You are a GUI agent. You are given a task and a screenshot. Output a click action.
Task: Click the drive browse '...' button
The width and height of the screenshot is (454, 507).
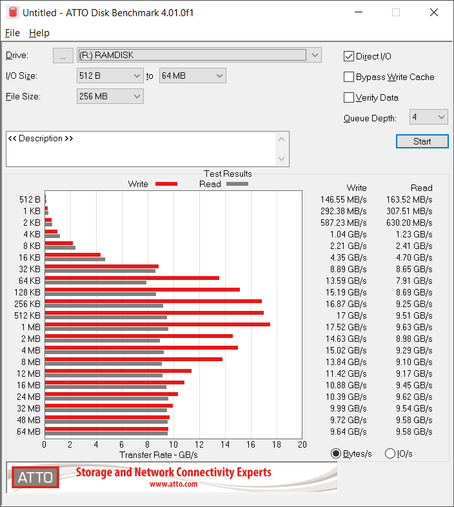63,56
